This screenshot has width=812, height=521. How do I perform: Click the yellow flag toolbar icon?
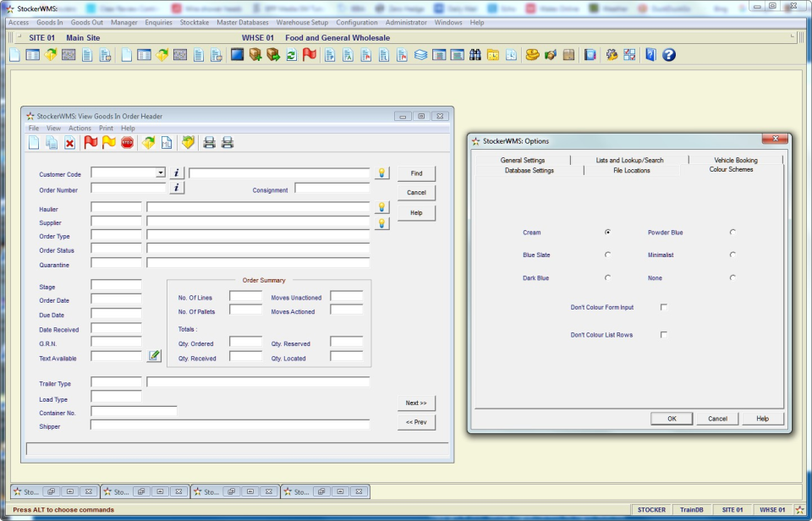[x=108, y=143]
